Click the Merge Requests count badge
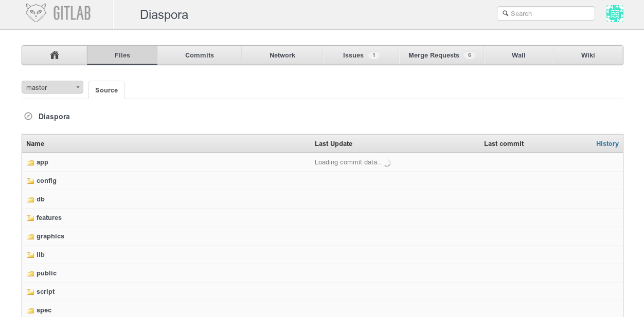The width and height of the screenshot is (644, 317). pos(469,55)
